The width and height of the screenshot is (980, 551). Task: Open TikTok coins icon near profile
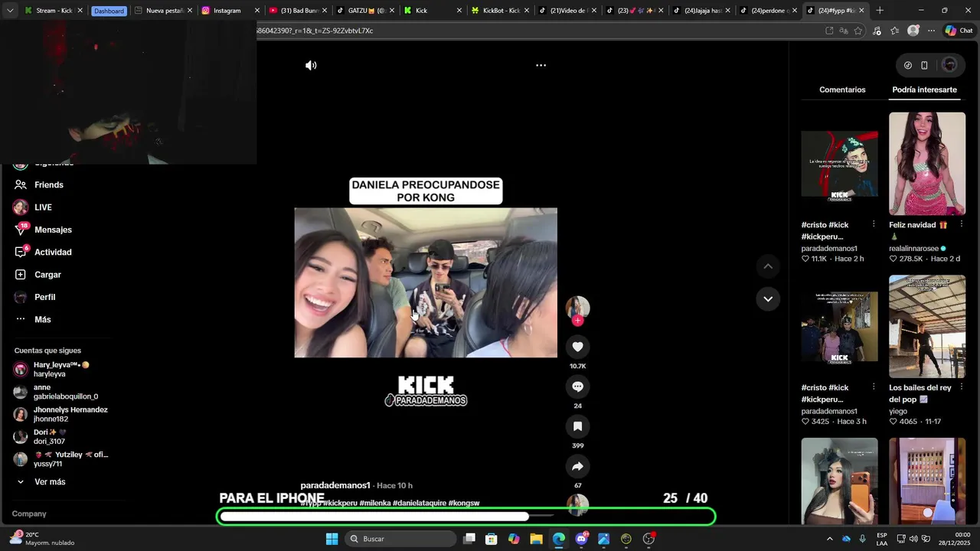pos(908,65)
